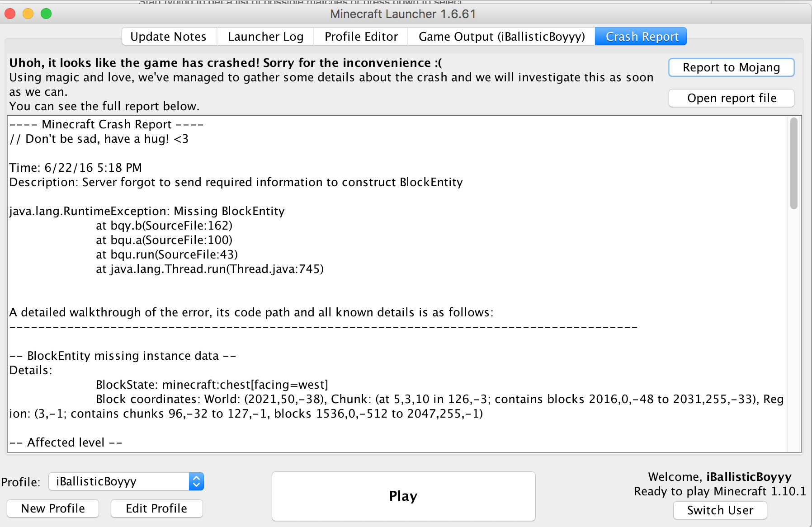Open the Update Notes tab
Viewport: 812px width, 527px height.
[168, 37]
